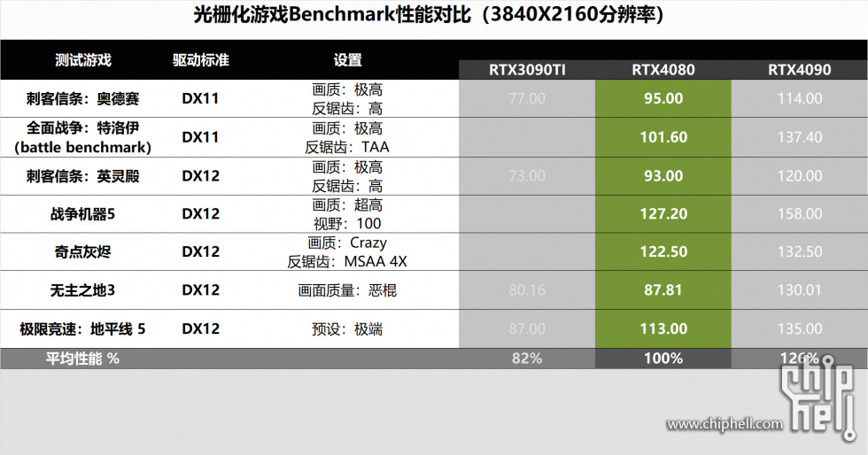Select the game name 刺客信条：英灵殿
868x455 pixels.
coord(83,176)
